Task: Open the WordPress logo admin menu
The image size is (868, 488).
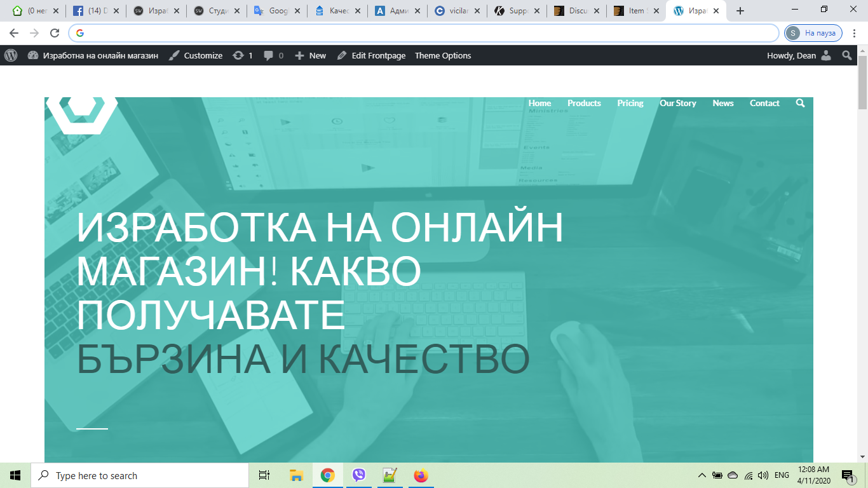Action: 11,55
